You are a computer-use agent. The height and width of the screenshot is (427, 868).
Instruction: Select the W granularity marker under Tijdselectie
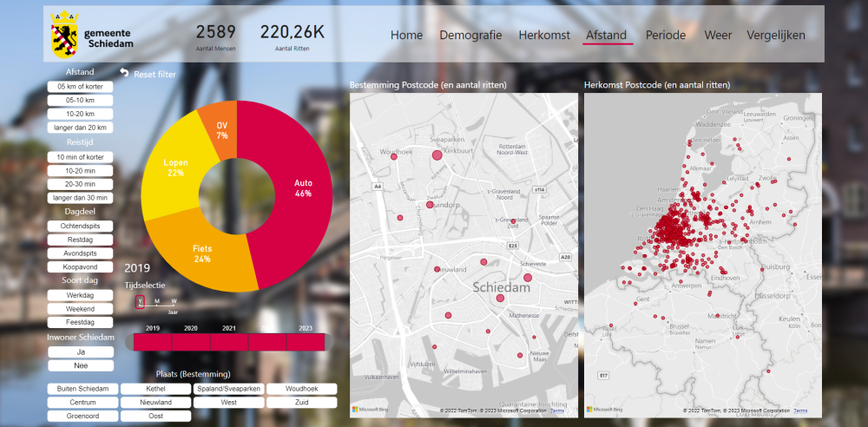(174, 301)
